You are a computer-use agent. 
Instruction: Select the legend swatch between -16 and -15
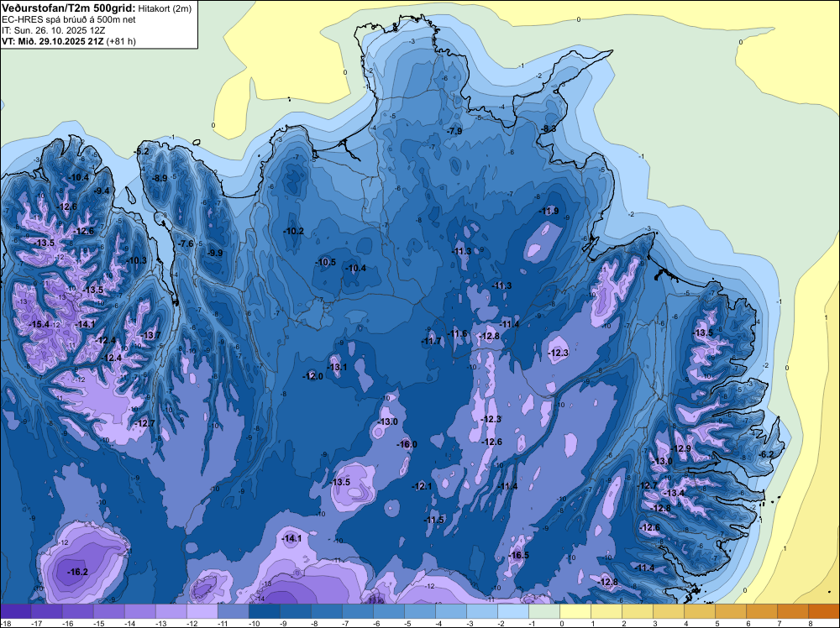[x=77, y=611]
